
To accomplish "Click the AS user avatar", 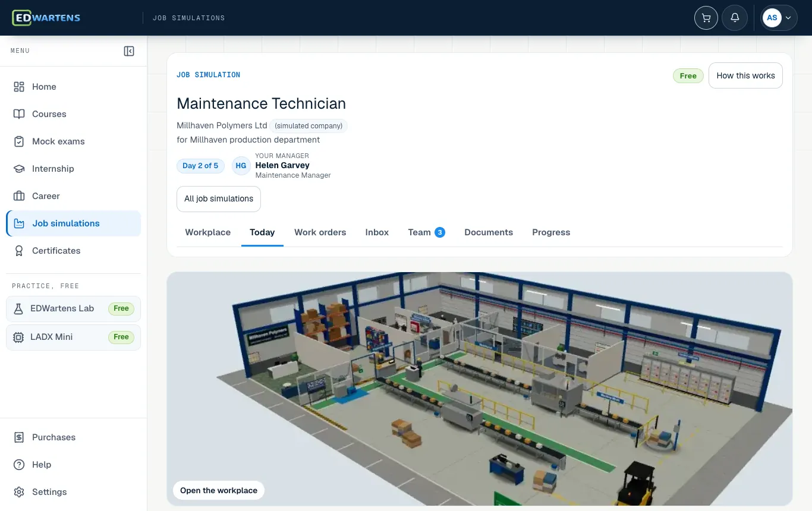I will point(772,18).
